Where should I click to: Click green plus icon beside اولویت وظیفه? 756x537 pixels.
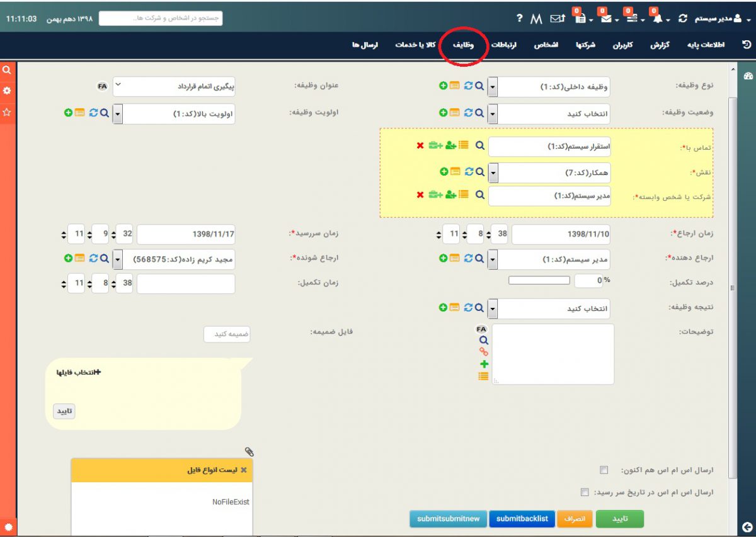coord(67,113)
